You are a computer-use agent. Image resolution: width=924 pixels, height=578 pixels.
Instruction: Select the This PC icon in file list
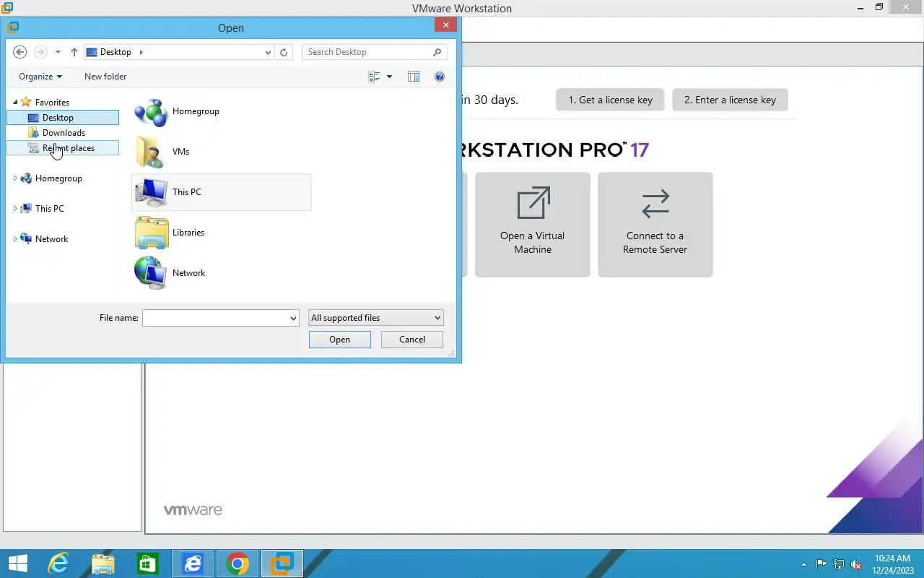tap(151, 192)
